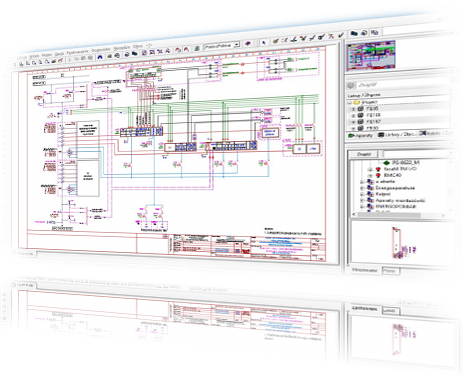Expand the Aparaty montażowe tree node
This screenshot has height=376, width=463.
coord(362,201)
